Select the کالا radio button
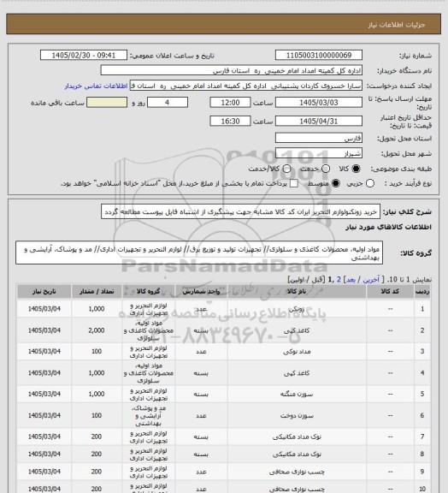The image size is (448, 493). pyautogui.click(x=356, y=169)
